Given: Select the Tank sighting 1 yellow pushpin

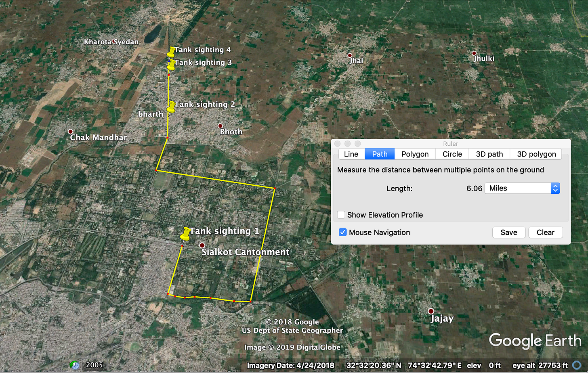Looking at the screenshot, I should (x=185, y=233).
